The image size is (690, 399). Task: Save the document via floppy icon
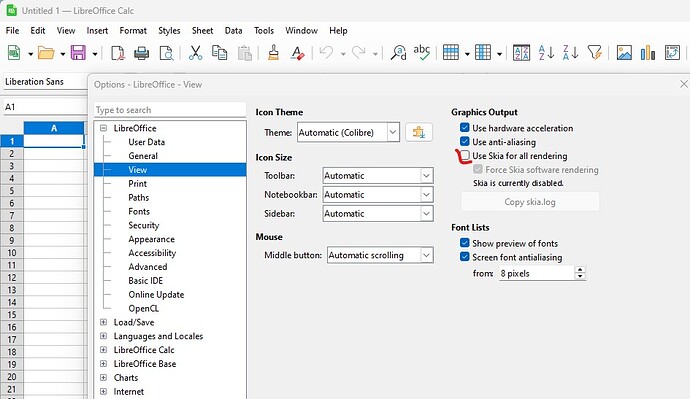[78, 53]
